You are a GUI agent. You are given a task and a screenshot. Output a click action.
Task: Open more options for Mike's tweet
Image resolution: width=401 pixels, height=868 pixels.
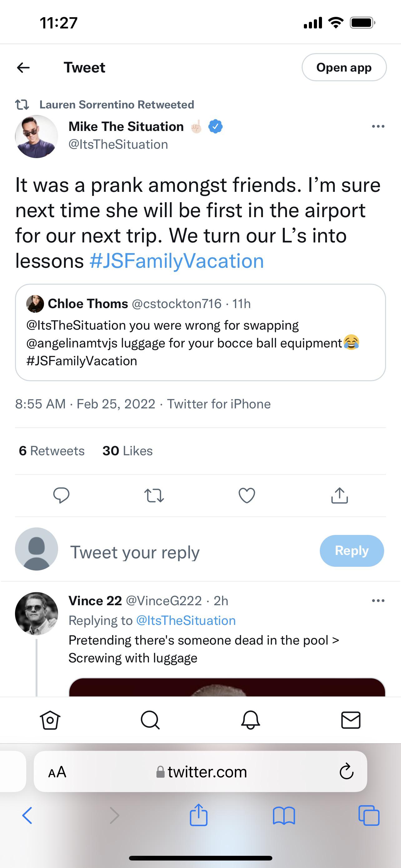point(378,127)
